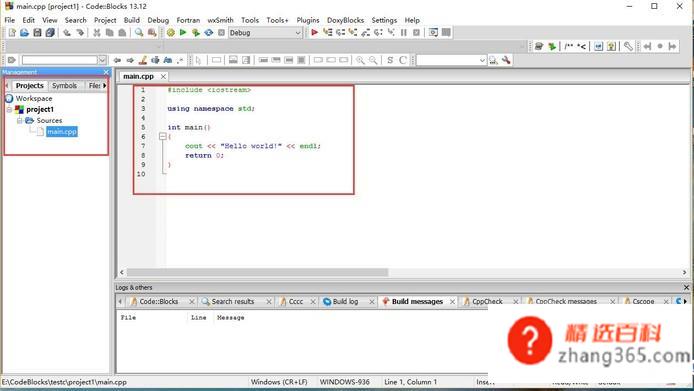
Task: Click the Abort build icon
Action: click(221, 33)
